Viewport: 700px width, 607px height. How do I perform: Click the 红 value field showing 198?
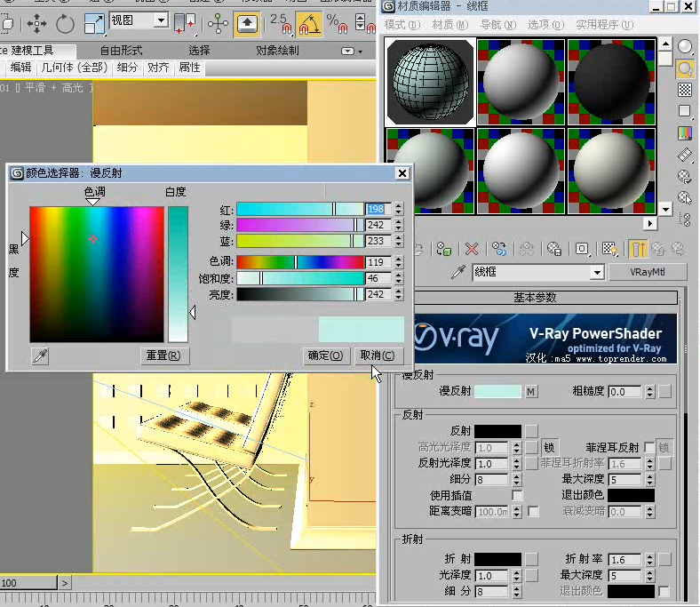pyautogui.click(x=378, y=209)
